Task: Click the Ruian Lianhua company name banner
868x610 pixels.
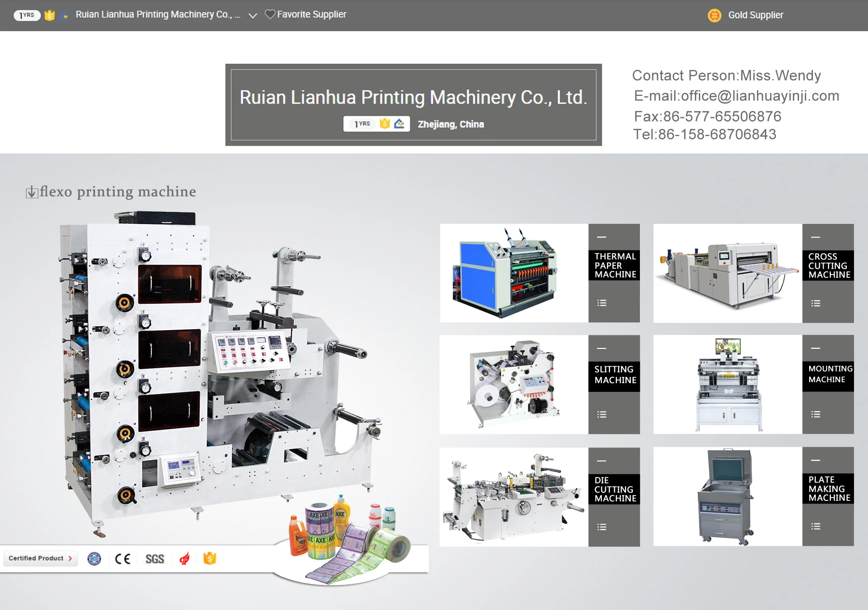Action: coord(413,98)
